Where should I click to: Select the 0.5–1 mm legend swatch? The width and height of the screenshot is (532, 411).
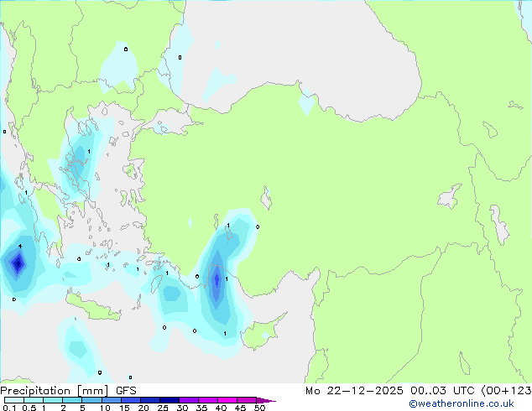tap(34, 400)
